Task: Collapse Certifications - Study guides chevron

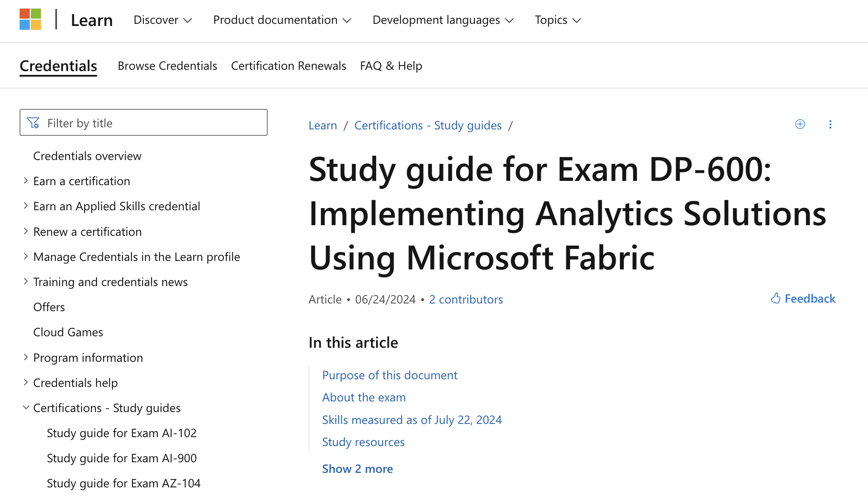Action: click(x=26, y=408)
